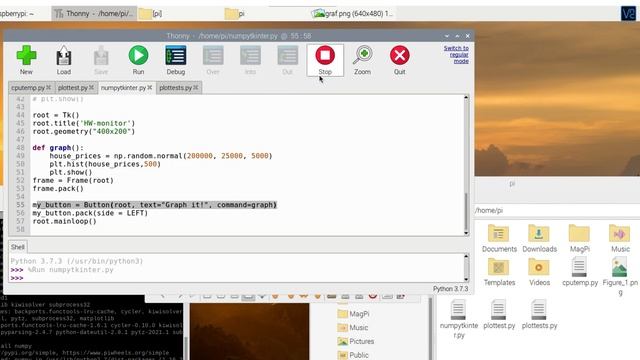This screenshot has height=360, width=640.
Task: Stop the running program
Action: [325, 60]
